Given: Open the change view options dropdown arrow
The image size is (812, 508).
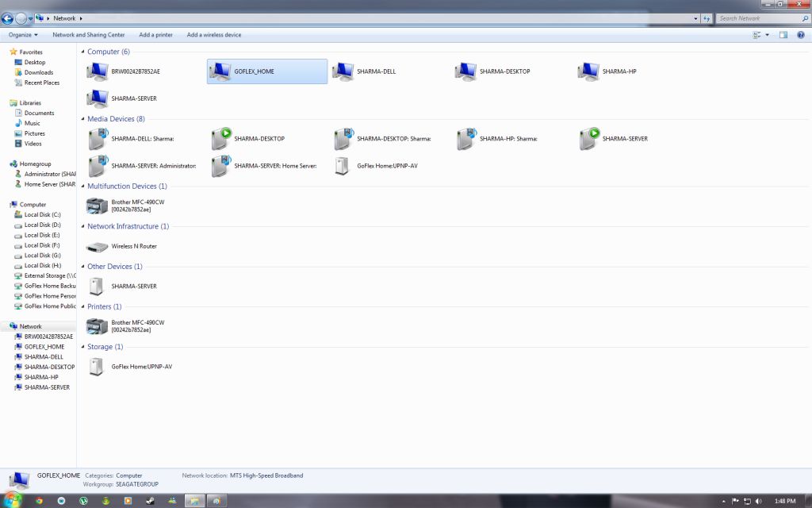Looking at the screenshot, I should coord(768,35).
